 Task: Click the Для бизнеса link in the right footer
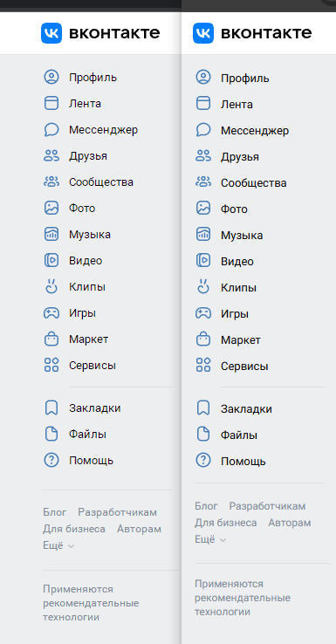pos(226,523)
